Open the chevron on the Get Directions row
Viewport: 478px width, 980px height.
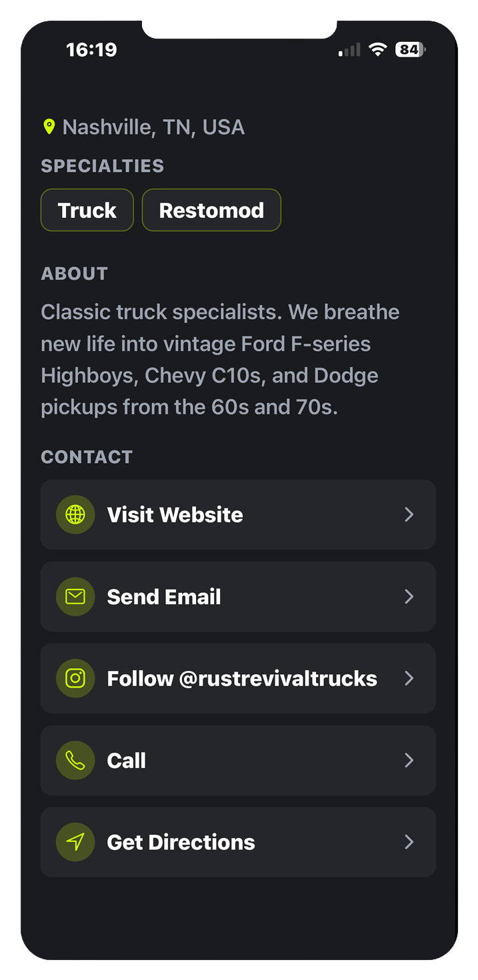click(x=409, y=843)
